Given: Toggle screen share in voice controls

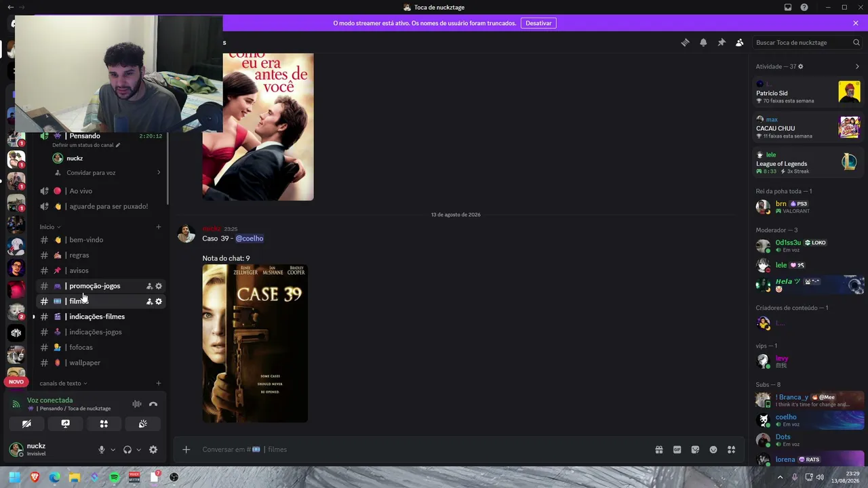Looking at the screenshot, I should 65,424.
